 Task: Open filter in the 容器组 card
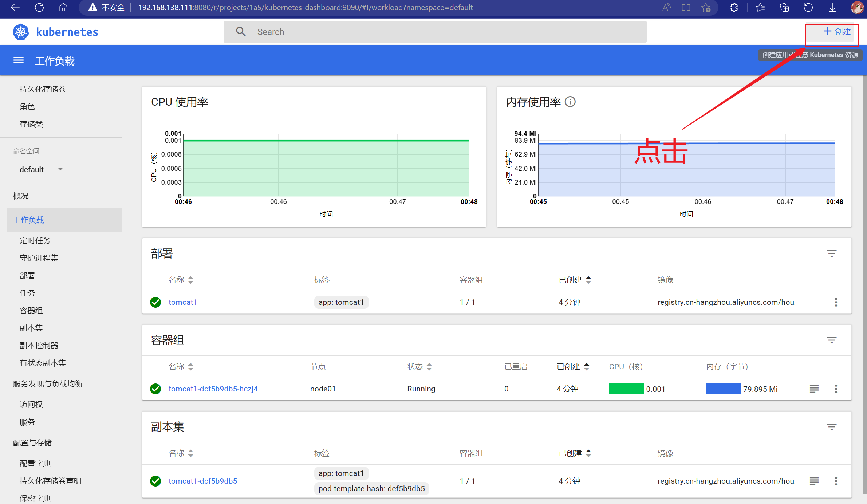point(831,340)
